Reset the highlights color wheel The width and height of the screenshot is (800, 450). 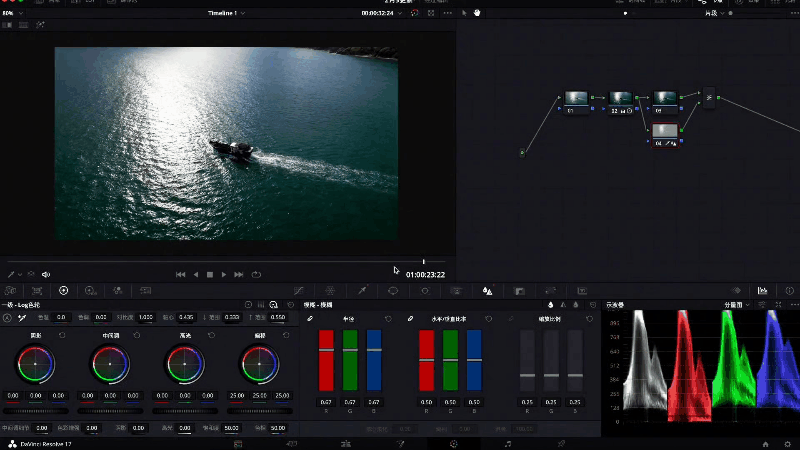point(211,335)
